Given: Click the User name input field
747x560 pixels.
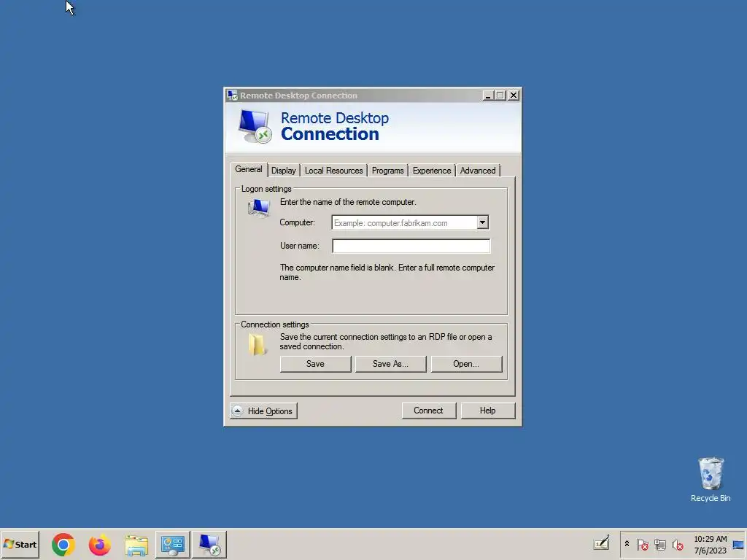Looking at the screenshot, I should 411,246.
